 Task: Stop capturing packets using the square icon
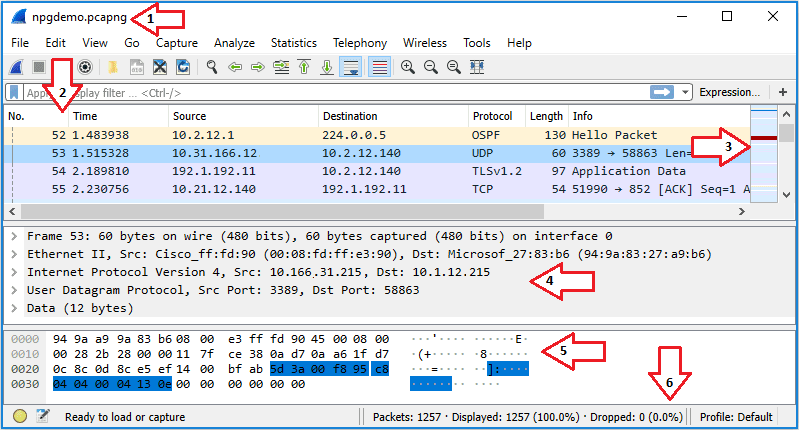point(39,67)
